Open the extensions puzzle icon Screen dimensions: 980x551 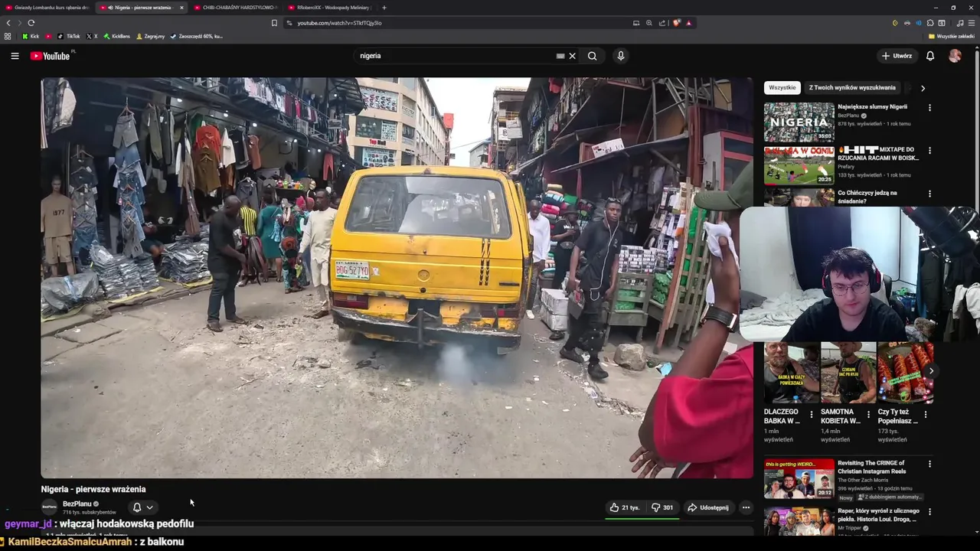click(x=929, y=23)
